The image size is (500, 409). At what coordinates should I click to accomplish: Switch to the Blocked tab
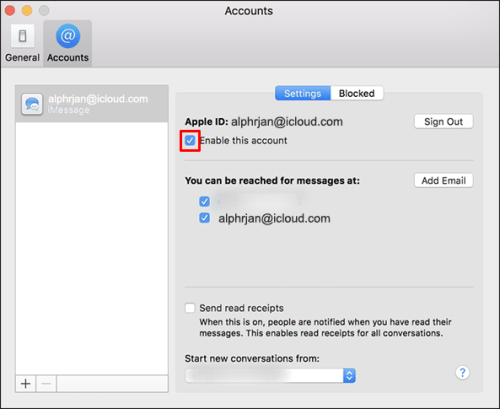coord(357,93)
